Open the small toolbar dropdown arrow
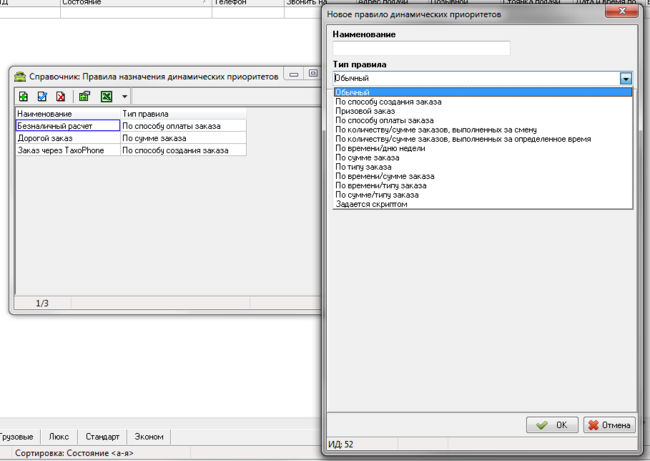The image size is (650, 461). pos(124,97)
